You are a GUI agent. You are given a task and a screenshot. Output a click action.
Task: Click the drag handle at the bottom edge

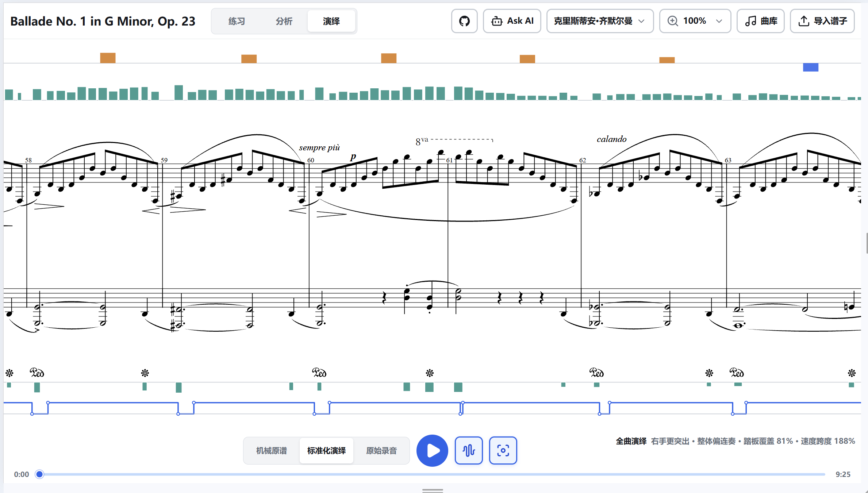coord(433,491)
